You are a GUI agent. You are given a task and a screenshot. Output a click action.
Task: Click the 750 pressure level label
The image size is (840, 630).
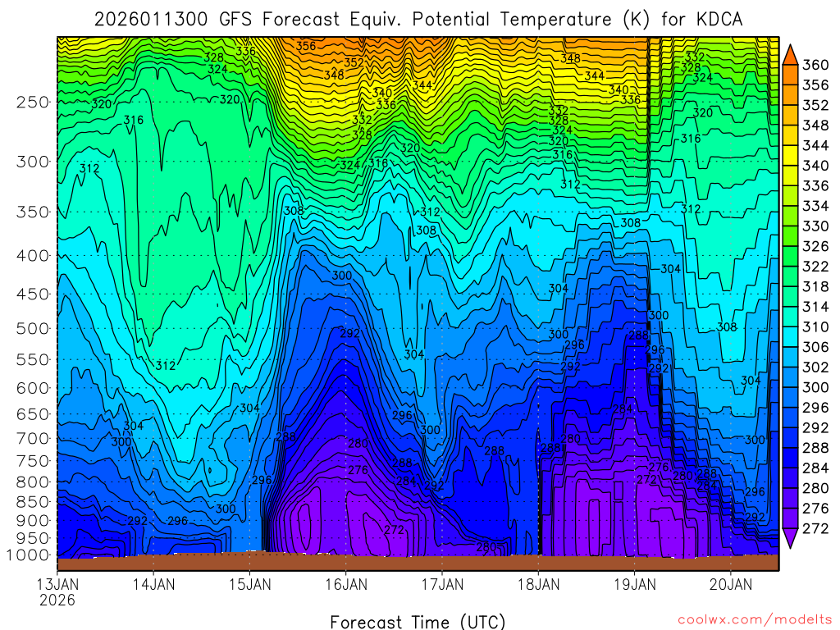coord(33,461)
